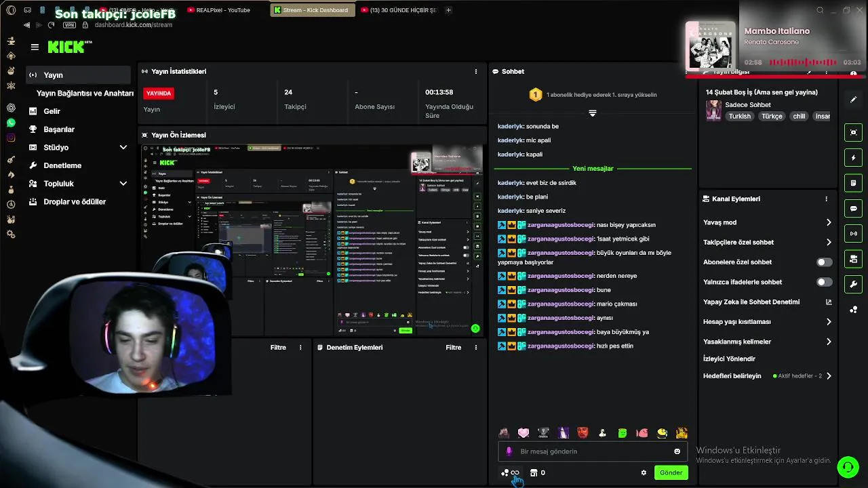Click the Mambo Italiano album thumbnail
Screen dimensions: 868x488
(x=710, y=47)
